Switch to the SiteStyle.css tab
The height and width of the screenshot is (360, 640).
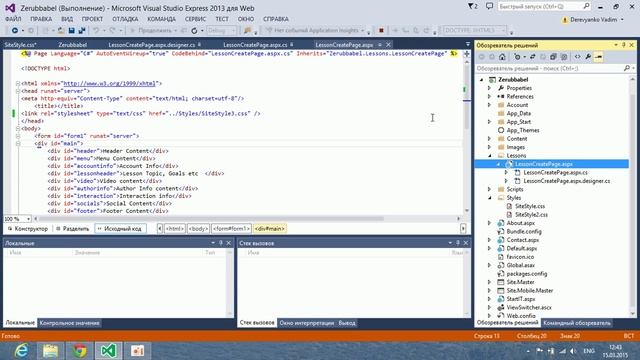(20, 44)
